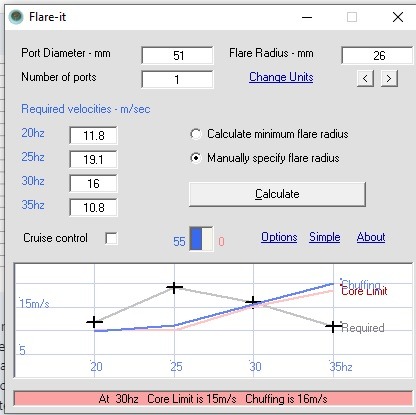Open the Options link
416x415 pixels.
tap(279, 237)
